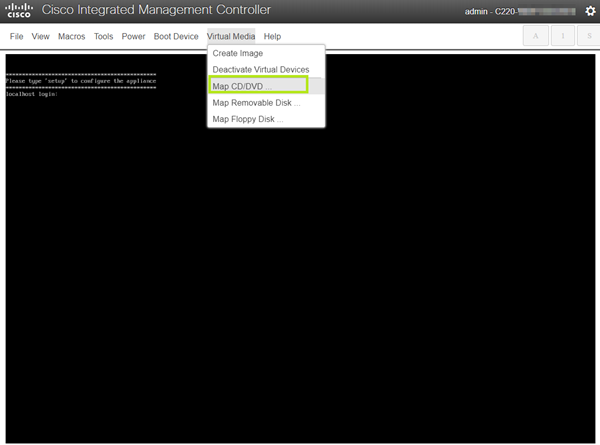Click the 'localhost login:' console prompt
The height and width of the screenshot is (445, 600).
(32, 94)
